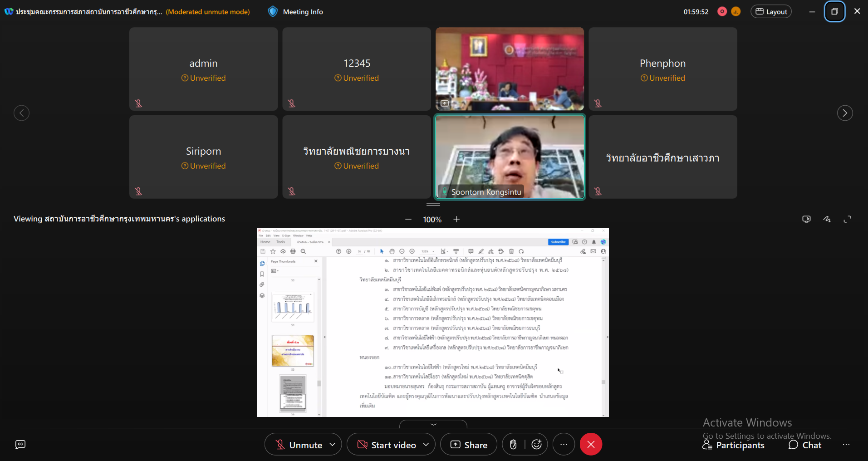Raise hand with the hand icon
Screen dimensions: 868x461
513,445
